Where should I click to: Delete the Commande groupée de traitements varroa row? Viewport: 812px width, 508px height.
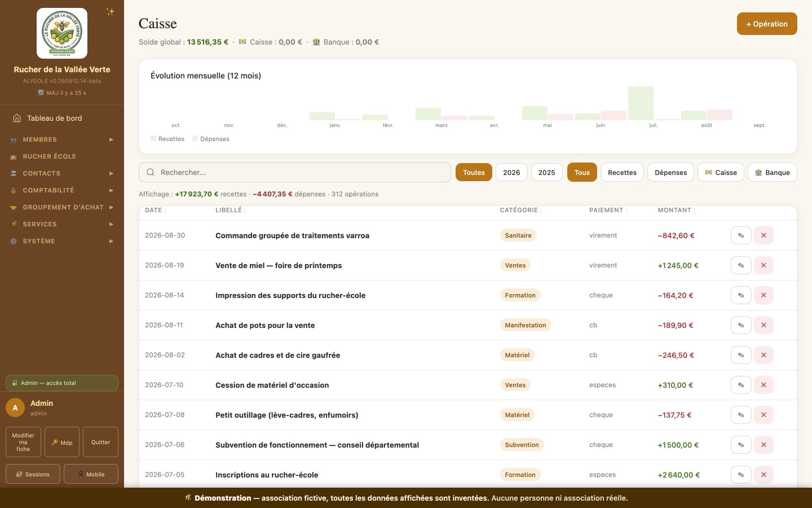coord(764,235)
